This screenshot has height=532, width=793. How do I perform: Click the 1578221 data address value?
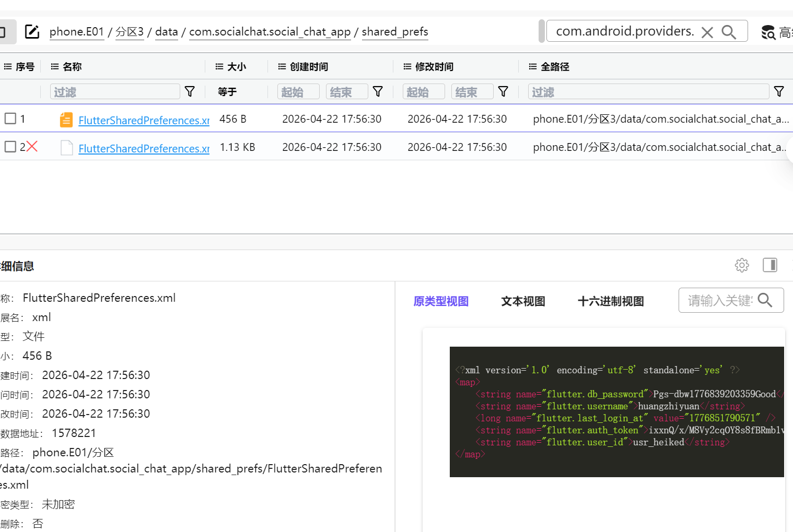point(74,433)
